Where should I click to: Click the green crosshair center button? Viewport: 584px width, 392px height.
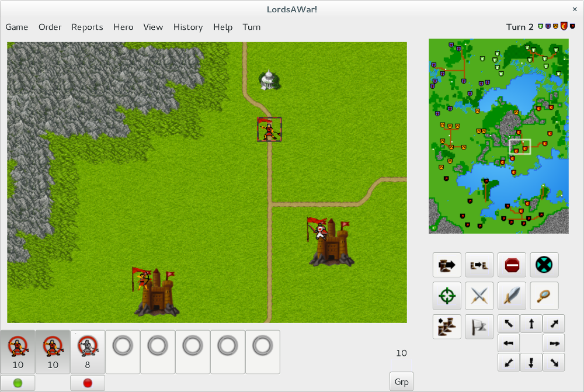tap(447, 296)
